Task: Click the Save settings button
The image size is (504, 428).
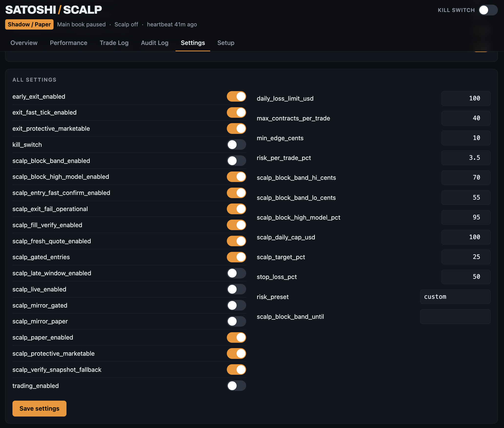Action: (39, 408)
